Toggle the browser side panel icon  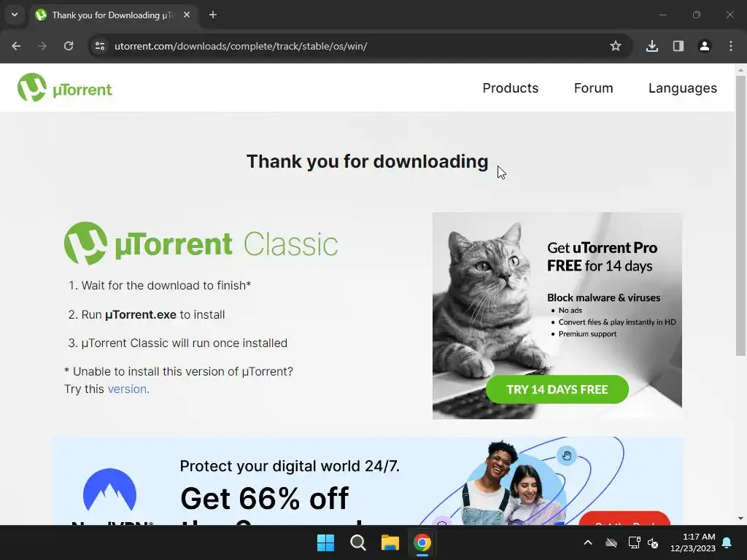tap(678, 46)
